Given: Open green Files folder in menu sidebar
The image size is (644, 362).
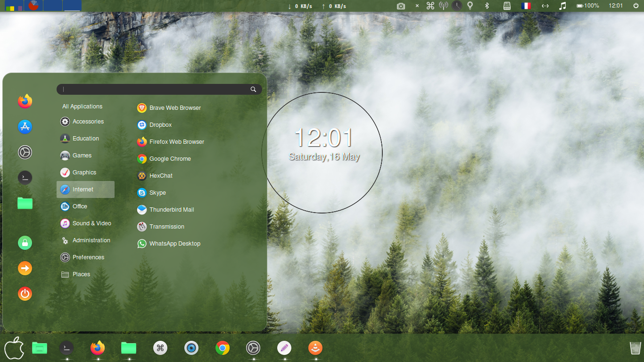Looking at the screenshot, I should click(x=25, y=203).
